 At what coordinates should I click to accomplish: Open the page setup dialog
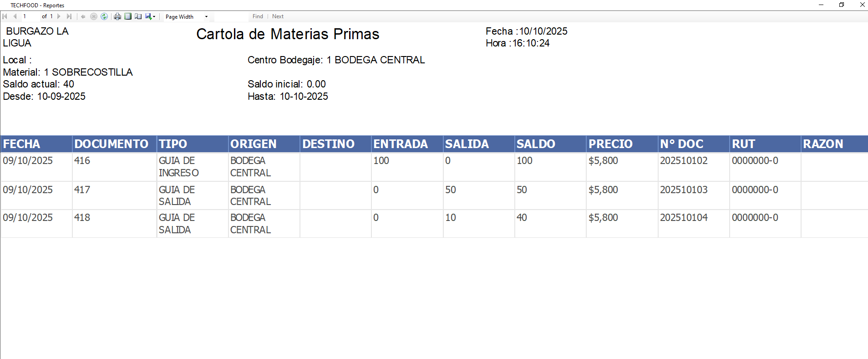138,16
